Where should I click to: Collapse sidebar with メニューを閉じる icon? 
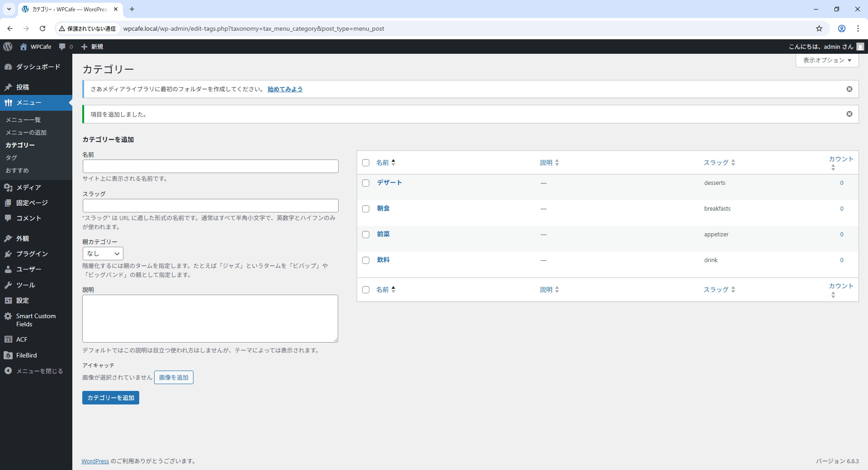click(x=8, y=371)
